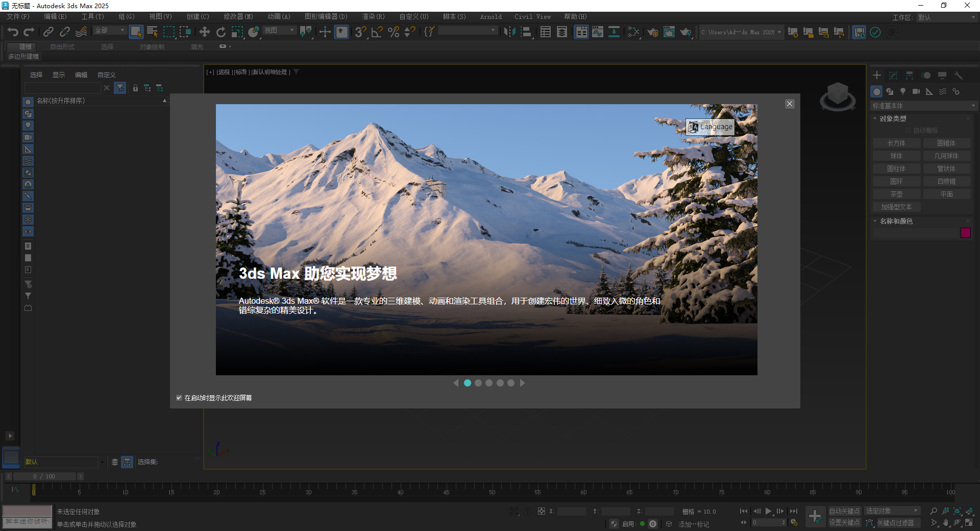Image resolution: width=980 pixels, height=531 pixels.
Task: Open the 渲染 menu
Action: coord(373,16)
